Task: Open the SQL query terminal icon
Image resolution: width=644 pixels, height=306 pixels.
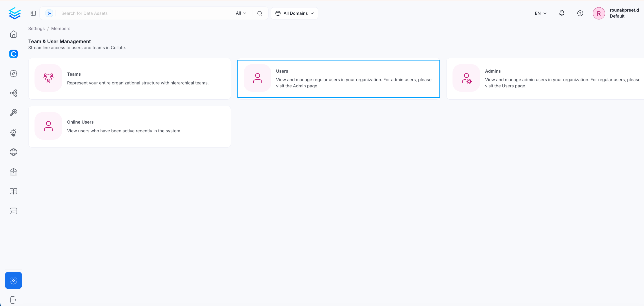Action: [13, 211]
